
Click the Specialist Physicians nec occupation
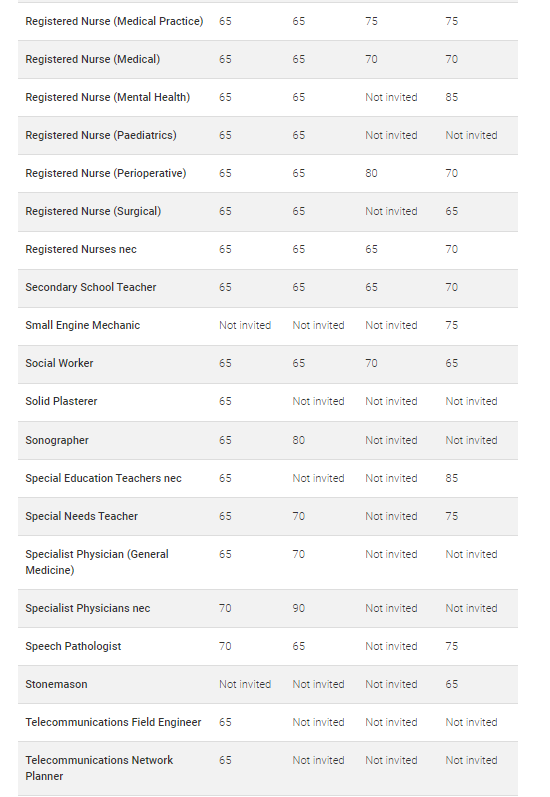(88, 608)
